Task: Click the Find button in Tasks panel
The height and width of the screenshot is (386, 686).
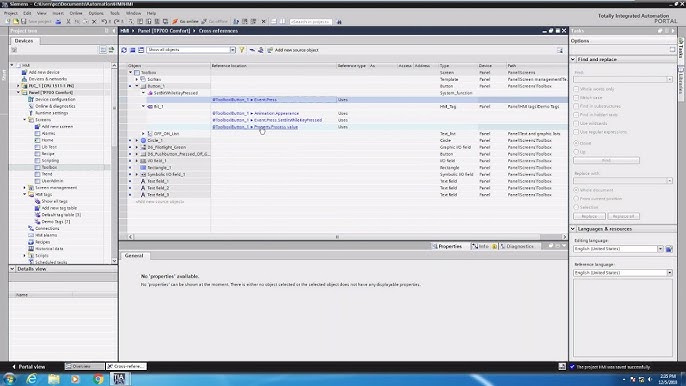Action: (x=606, y=161)
